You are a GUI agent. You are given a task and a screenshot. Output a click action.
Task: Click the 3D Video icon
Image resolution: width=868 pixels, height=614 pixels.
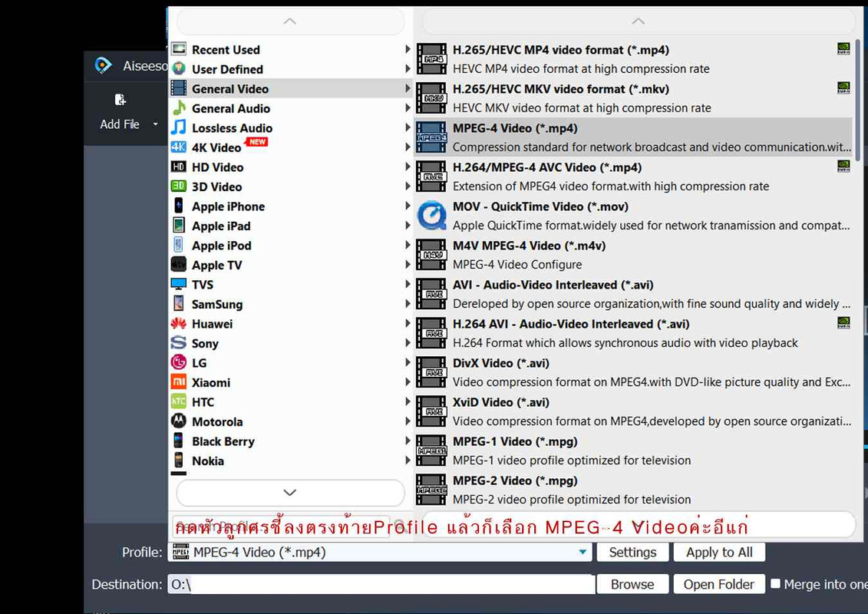(x=179, y=186)
